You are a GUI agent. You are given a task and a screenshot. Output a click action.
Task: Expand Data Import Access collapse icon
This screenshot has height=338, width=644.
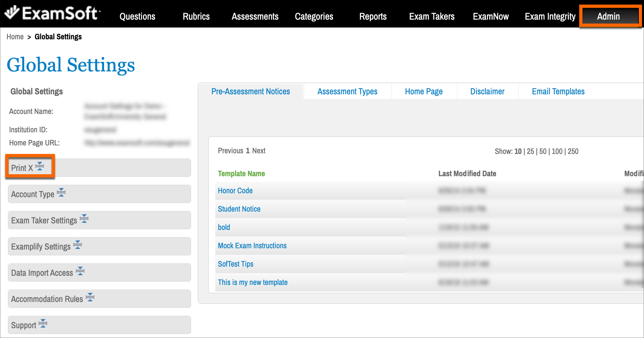[x=80, y=271]
